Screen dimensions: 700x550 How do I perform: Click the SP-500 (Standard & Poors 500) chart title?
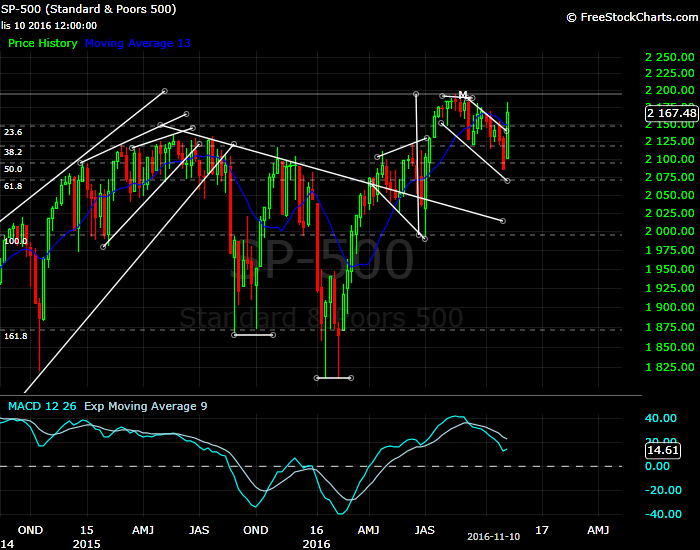click(88, 9)
